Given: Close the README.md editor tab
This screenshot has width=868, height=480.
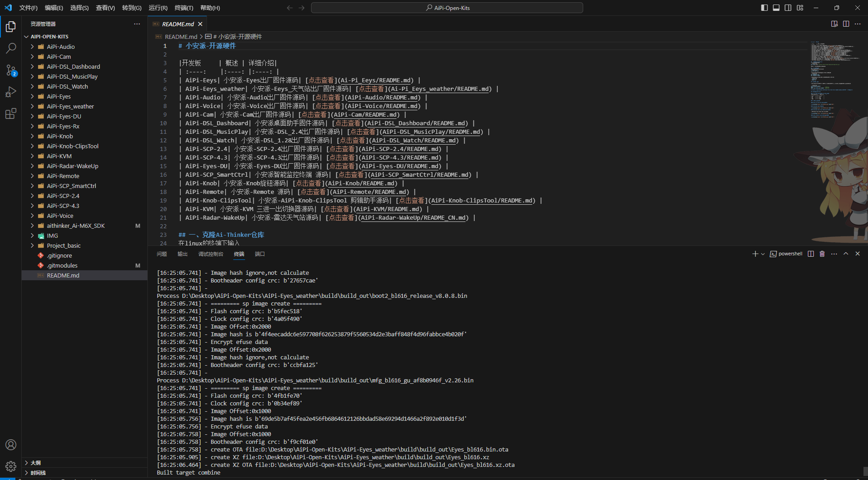Looking at the screenshot, I should pyautogui.click(x=200, y=24).
